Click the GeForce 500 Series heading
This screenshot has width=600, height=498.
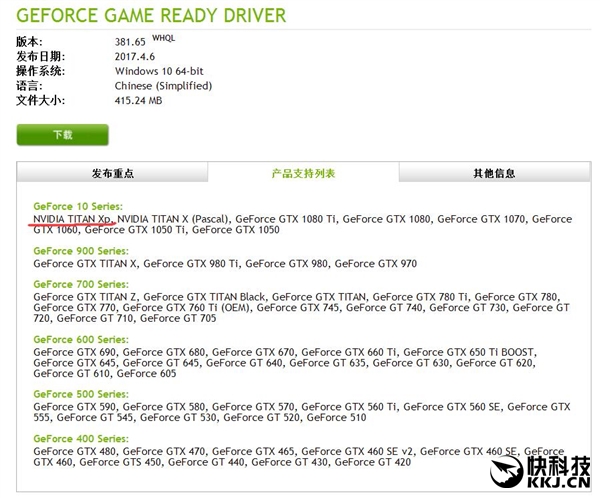(x=81, y=394)
